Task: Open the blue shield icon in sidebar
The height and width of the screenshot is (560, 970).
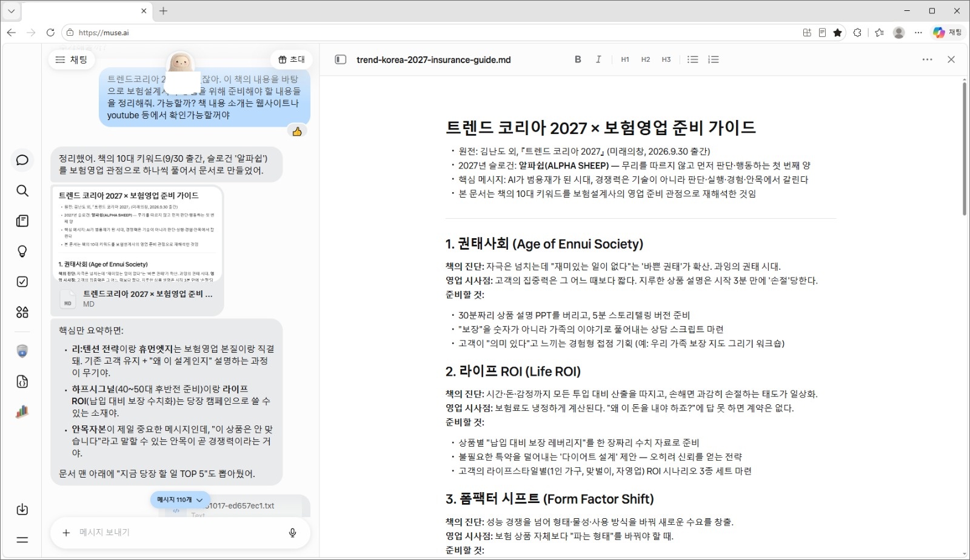Action: [22, 351]
